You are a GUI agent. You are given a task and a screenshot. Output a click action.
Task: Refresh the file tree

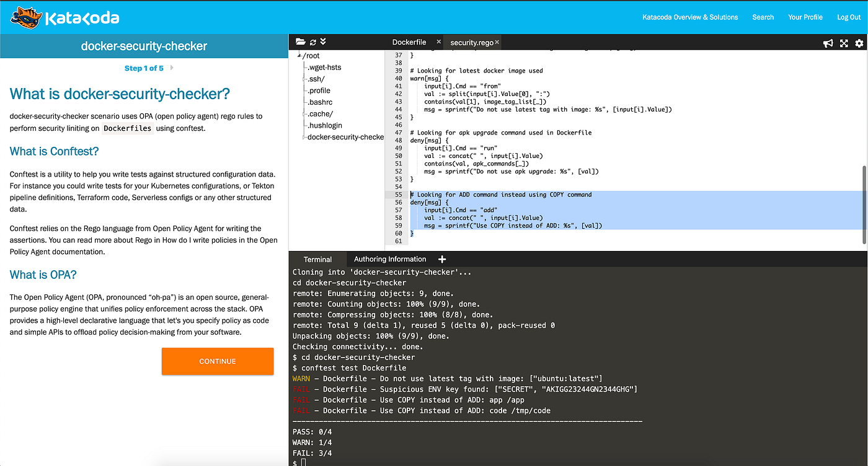tap(312, 42)
